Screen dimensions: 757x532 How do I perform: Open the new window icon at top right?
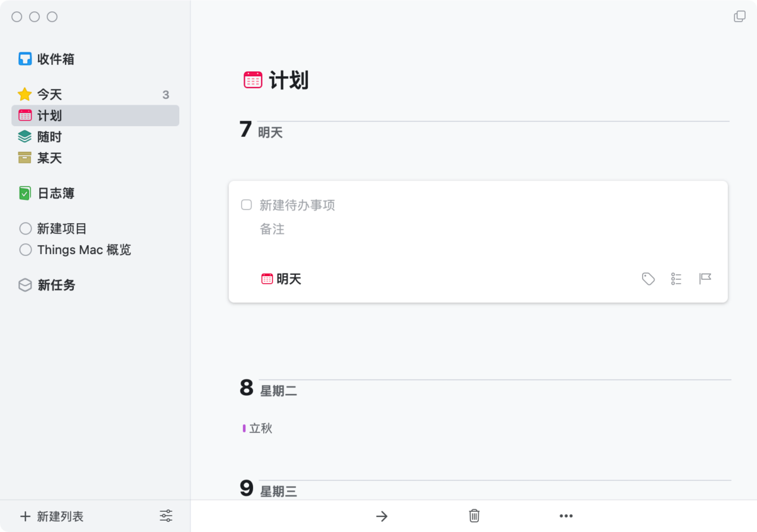coord(740,16)
